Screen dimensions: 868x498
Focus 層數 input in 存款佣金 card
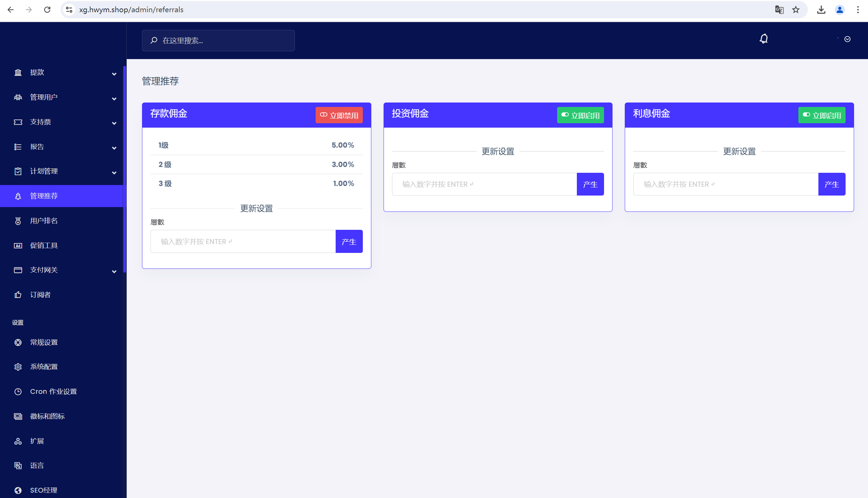(x=243, y=241)
